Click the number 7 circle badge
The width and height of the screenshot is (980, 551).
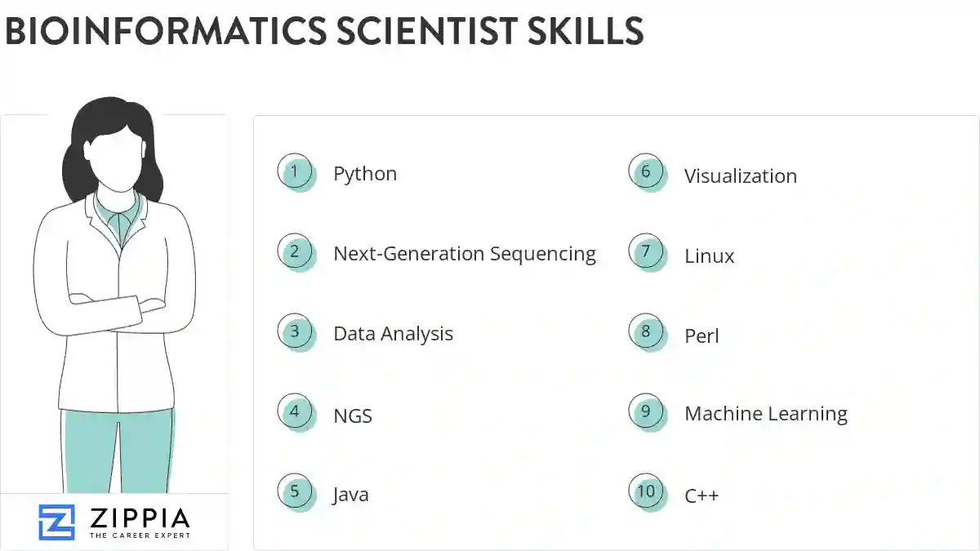pos(646,252)
